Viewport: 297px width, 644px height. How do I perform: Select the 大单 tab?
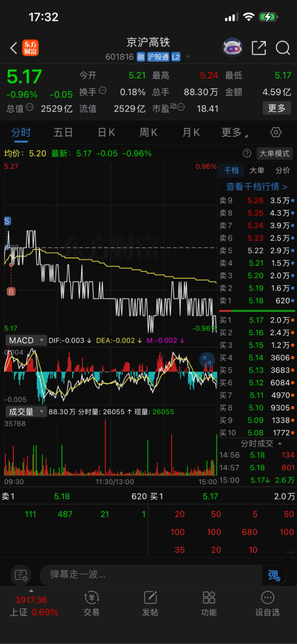pos(257,170)
